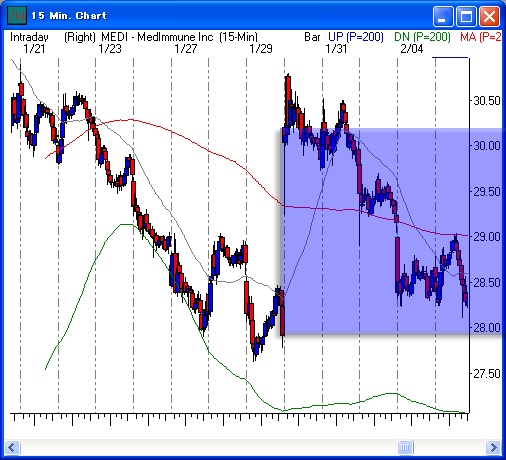Click the 29.00 price axis label

[x=487, y=237]
